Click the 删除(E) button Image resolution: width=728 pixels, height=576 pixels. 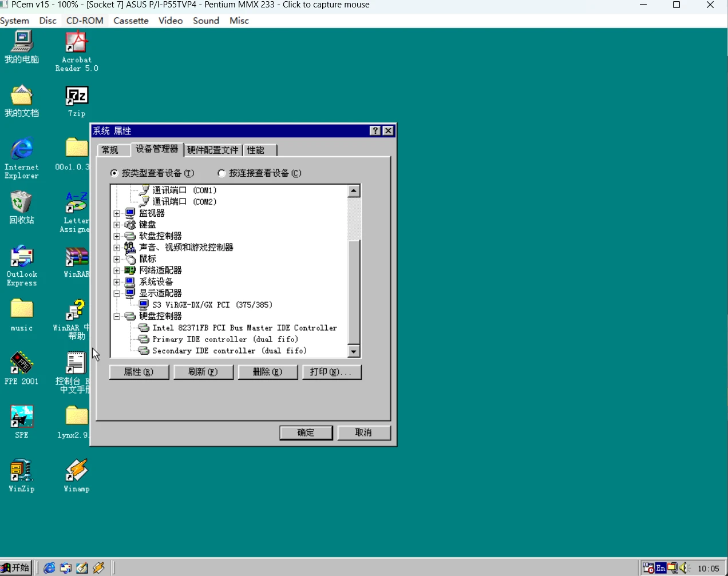coord(267,372)
